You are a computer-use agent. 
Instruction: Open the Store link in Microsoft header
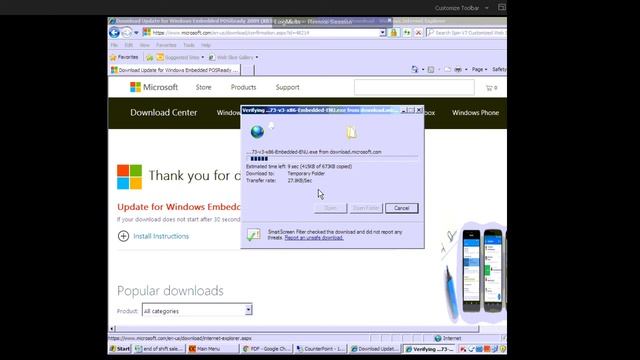point(203,87)
